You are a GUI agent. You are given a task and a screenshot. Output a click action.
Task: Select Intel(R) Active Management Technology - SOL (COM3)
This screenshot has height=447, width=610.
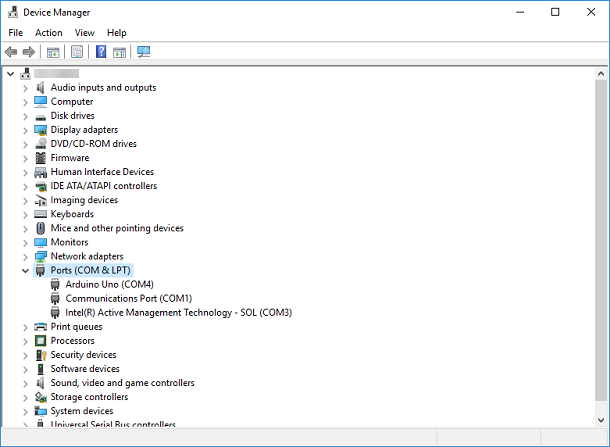(178, 312)
